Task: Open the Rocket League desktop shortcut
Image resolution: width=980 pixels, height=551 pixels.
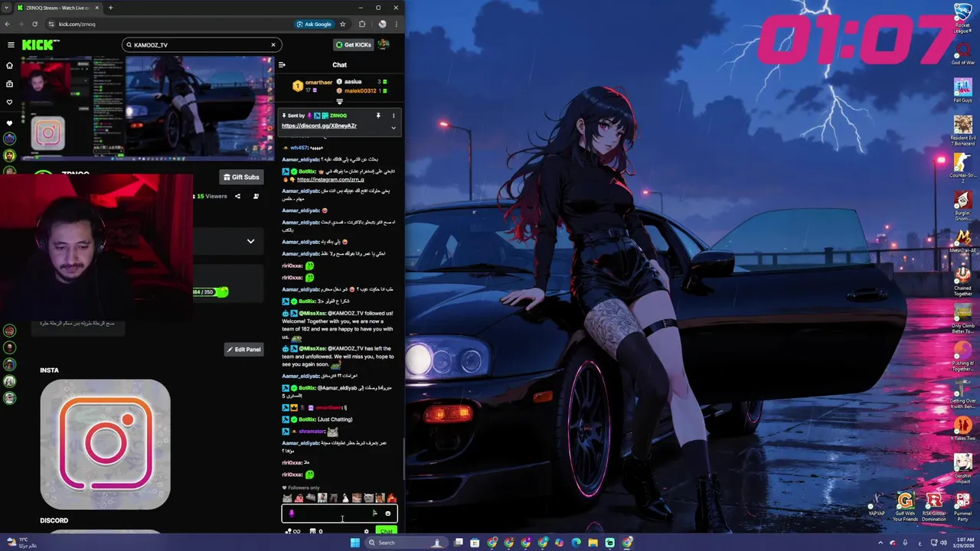Action: pos(962,18)
